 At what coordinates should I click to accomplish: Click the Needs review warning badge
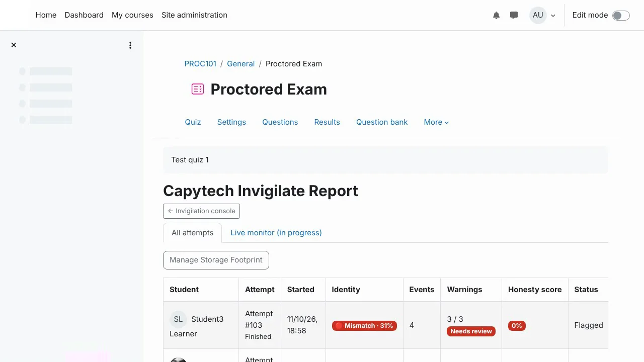point(471,331)
